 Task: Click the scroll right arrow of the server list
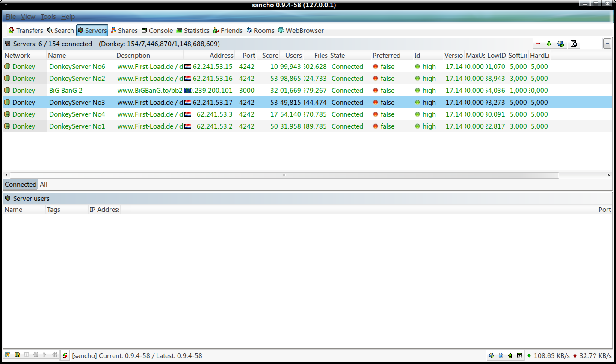click(609, 175)
